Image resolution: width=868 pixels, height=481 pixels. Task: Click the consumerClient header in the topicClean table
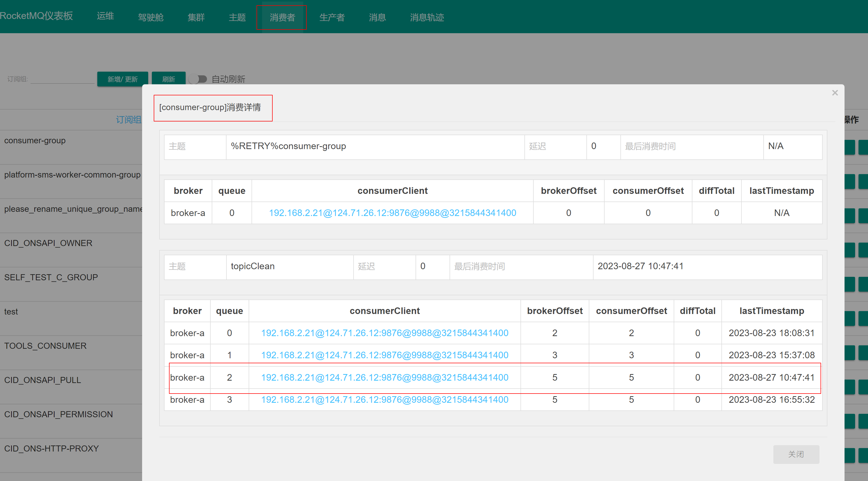(x=385, y=311)
